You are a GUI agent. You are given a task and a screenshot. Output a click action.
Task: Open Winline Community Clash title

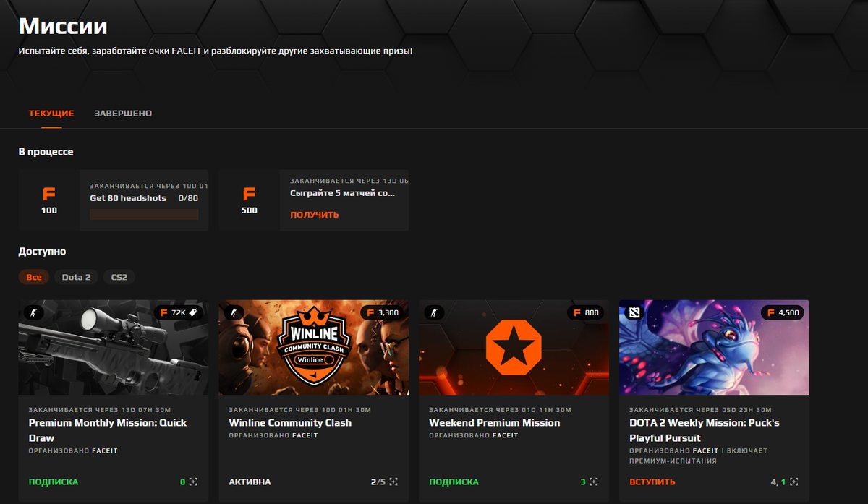(x=290, y=423)
